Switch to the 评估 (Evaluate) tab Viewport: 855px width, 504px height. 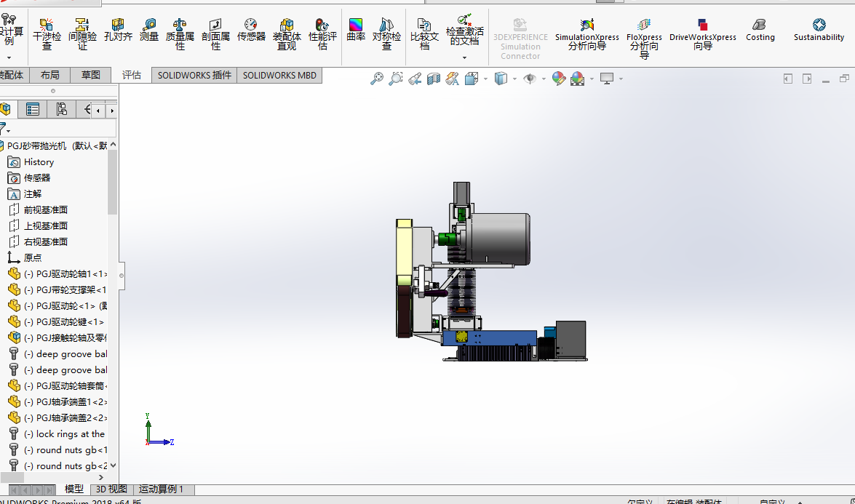click(132, 75)
